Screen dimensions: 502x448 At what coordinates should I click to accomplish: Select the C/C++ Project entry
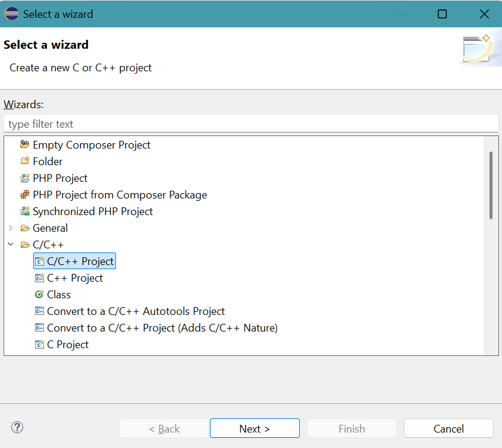coord(74,261)
